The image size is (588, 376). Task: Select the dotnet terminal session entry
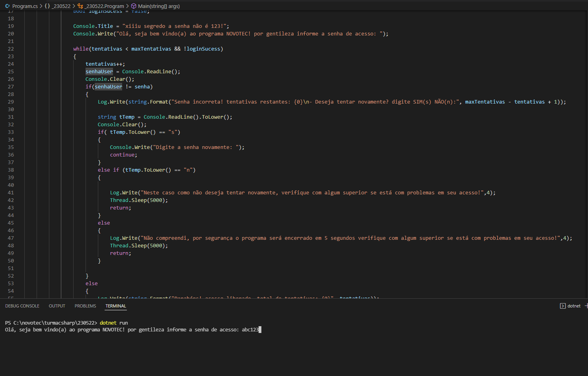(x=574, y=305)
